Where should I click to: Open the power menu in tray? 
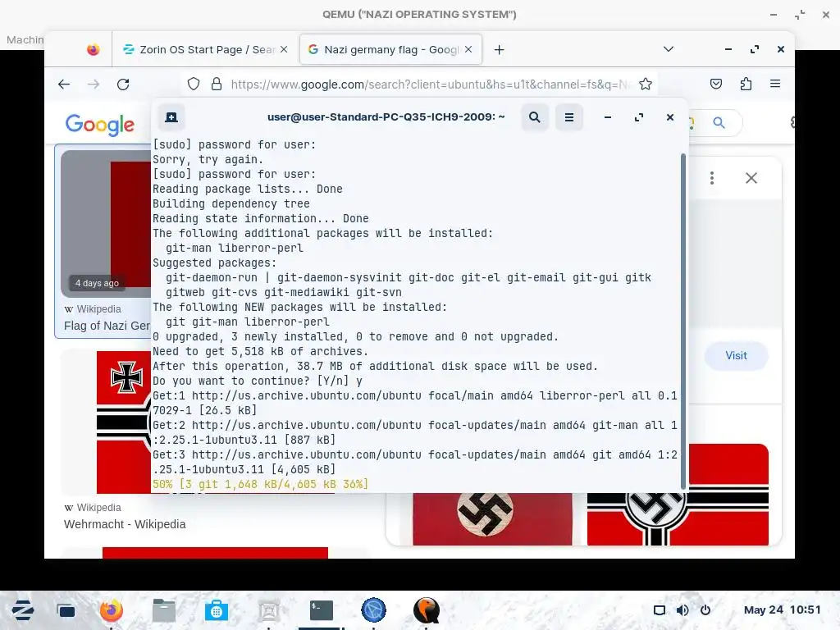click(705, 610)
